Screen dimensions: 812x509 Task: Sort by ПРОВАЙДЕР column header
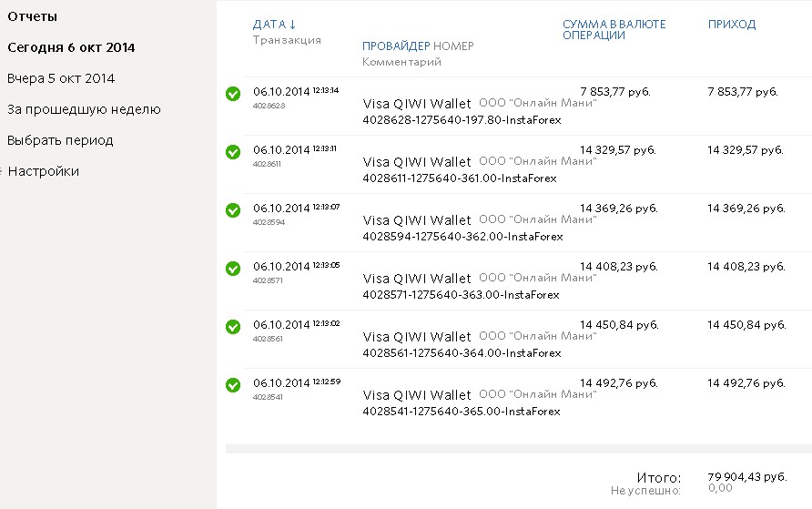[x=396, y=46]
